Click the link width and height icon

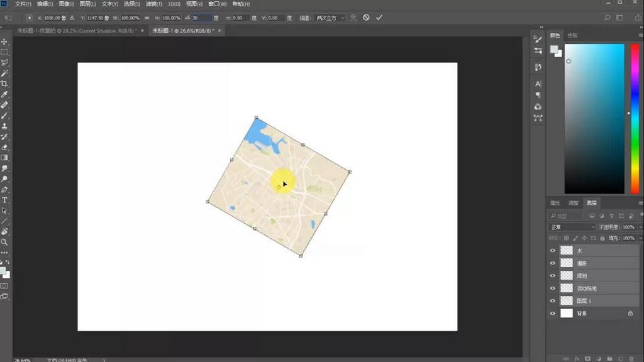[x=147, y=18]
